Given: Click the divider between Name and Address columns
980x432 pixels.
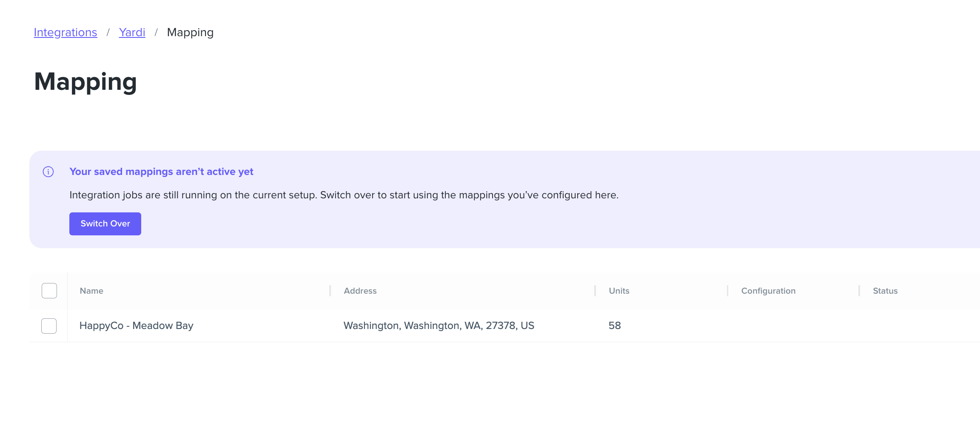Looking at the screenshot, I should click(x=330, y=291).
